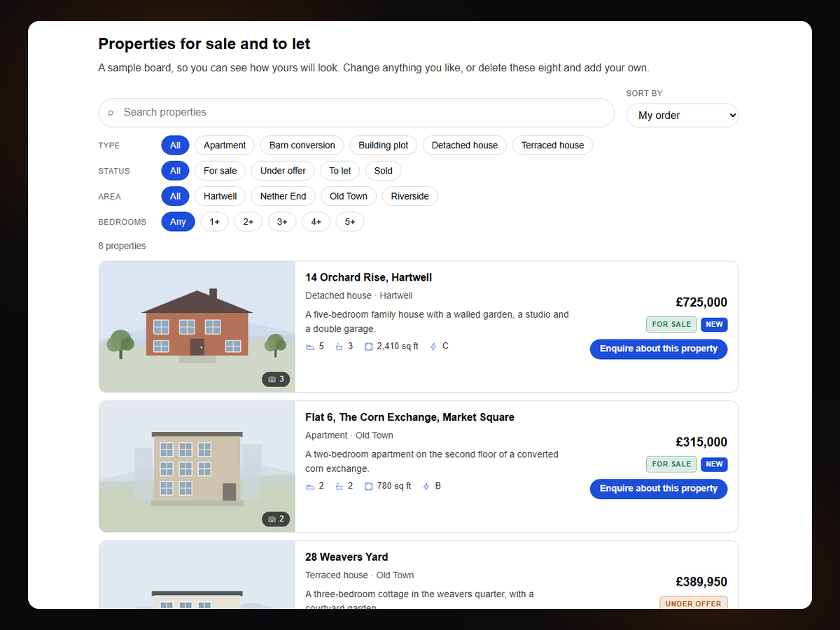Select the All chip in the Status filter
Viewport: 840px width, 630px height.
175,171
